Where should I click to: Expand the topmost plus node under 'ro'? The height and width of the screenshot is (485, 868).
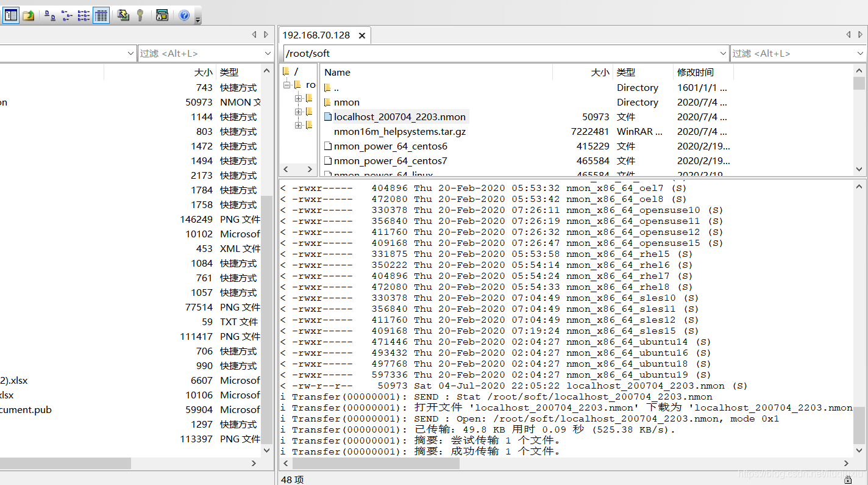coord(298,98)
